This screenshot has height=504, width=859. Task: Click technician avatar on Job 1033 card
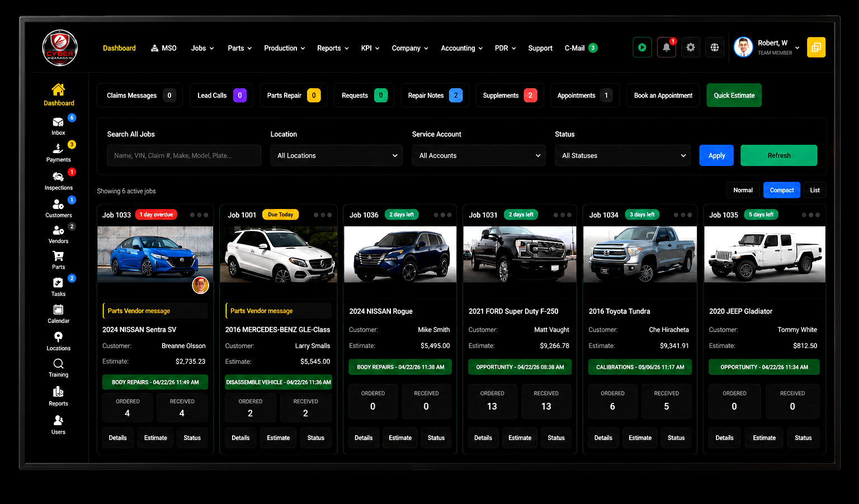200,285
